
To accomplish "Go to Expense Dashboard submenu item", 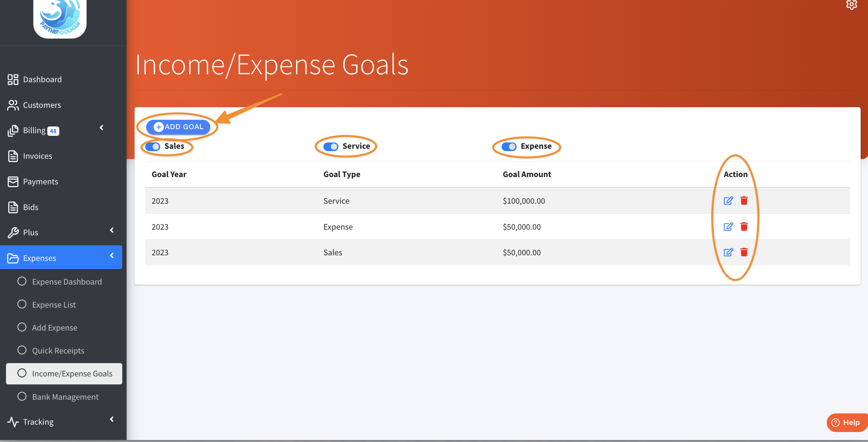I will tap(67, 282).
